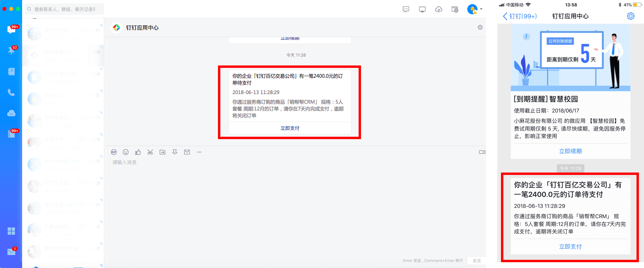Open the phone calls icon in the sidebar
Screen dimensions: 644x268
11,92
